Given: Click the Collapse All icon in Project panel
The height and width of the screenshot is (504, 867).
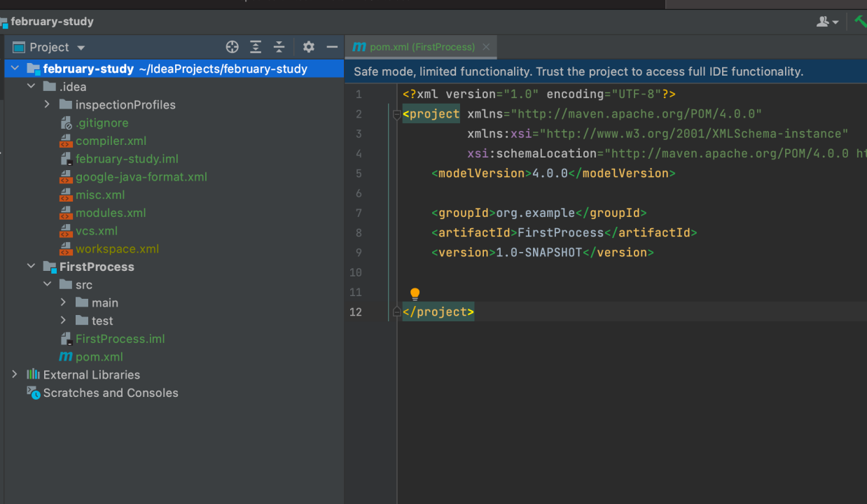Looking at the screenshot, I should pos(279,47).
